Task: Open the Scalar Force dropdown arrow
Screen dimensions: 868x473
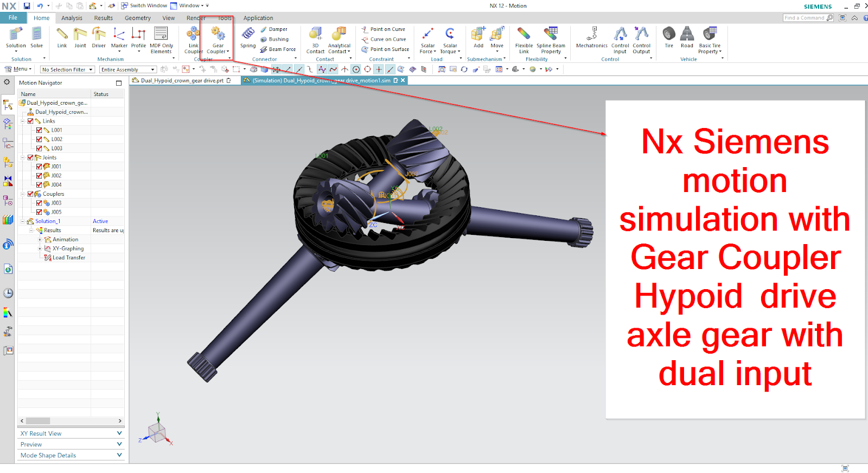Action: coord(435,52)
